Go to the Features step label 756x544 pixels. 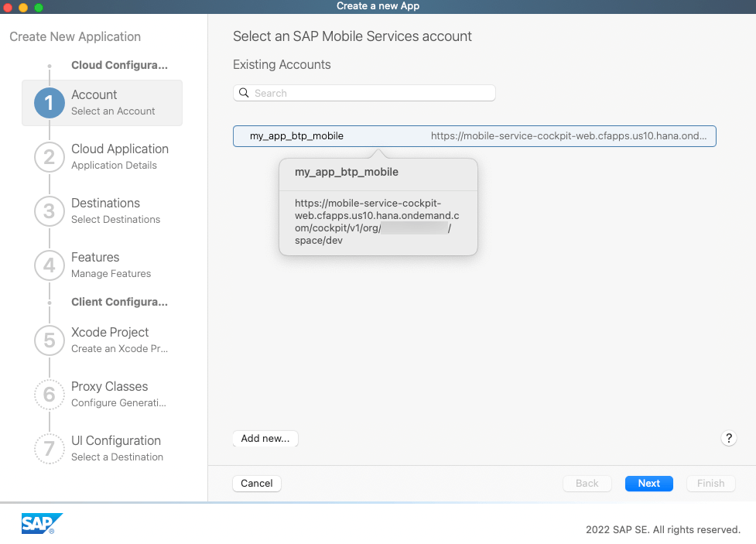point(95,257)
